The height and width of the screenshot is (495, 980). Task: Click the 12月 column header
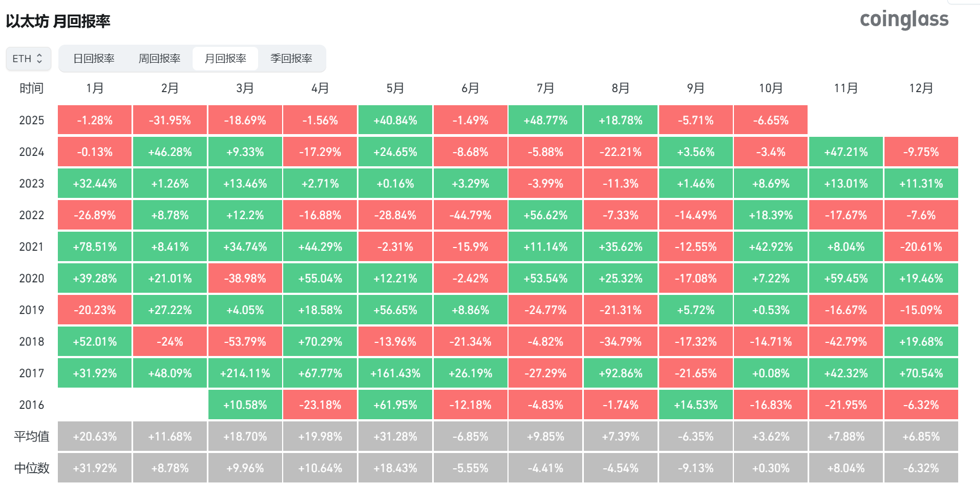click(x=921, y=88)
